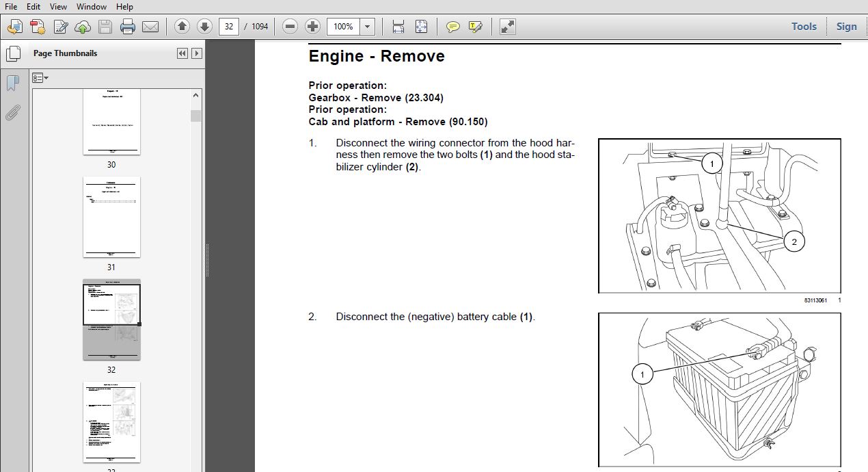Click step 1 hood harness instruction text
Viewport: 868px width, 472px height.
[455, 155]
